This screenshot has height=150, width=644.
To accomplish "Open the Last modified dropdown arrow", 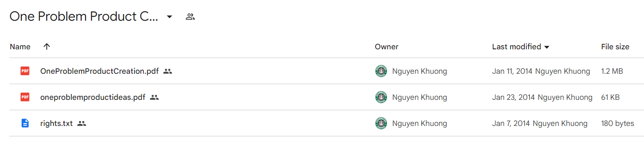I will click(x=547, y=47).
